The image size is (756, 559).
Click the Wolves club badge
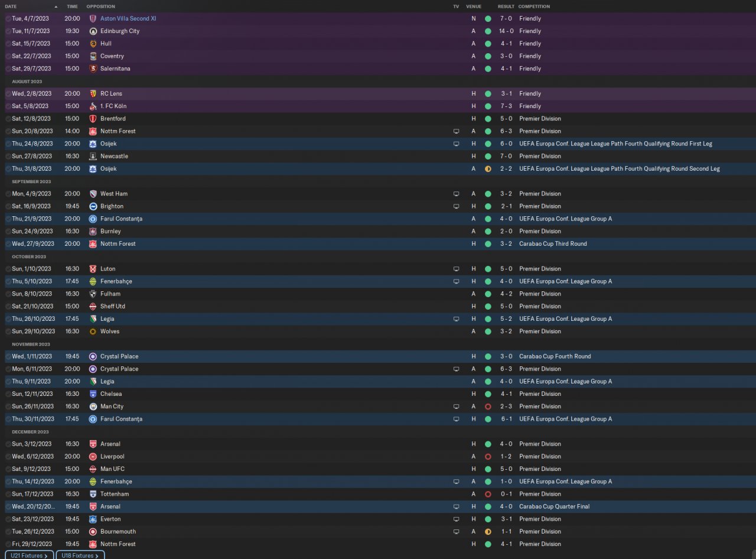tap(93, 331)
